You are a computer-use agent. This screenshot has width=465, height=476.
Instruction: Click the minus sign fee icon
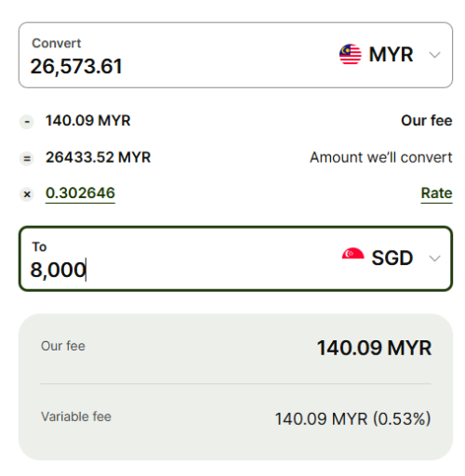coord(27,122)
